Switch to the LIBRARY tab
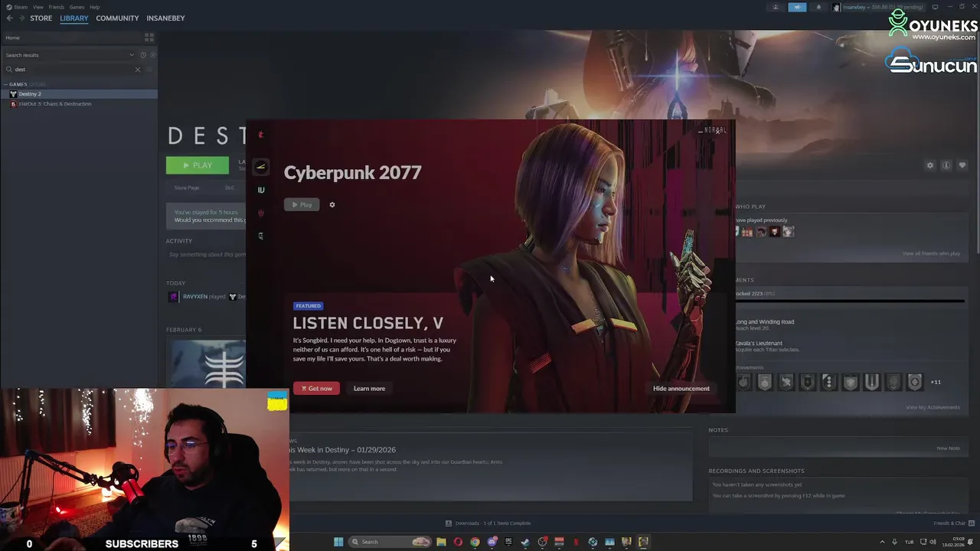980x551 pixels. [74, 18]
